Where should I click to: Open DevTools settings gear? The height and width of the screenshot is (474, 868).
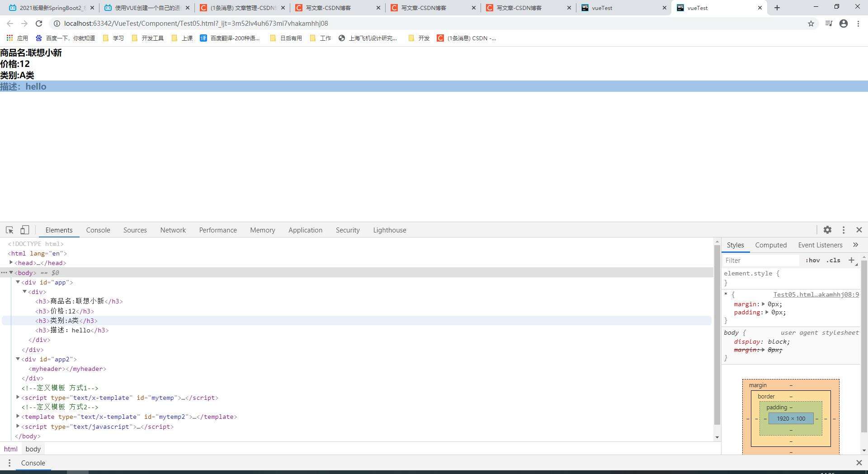[x=827, y=230]
